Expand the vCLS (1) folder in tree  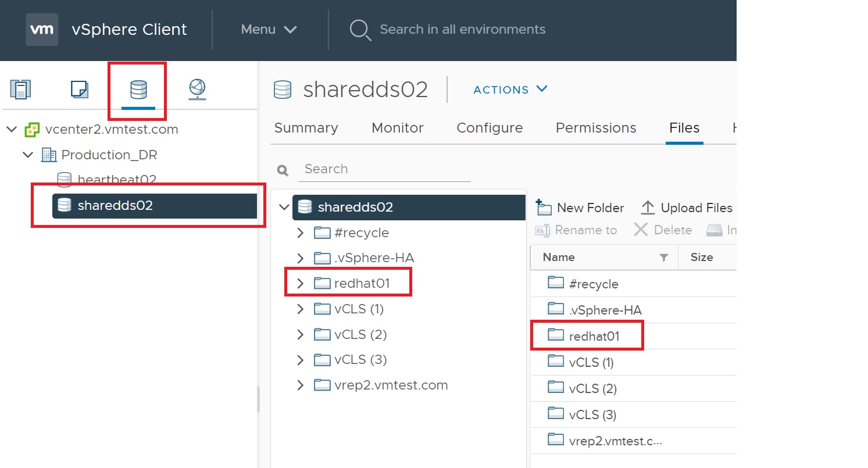(x=301, y=309)
